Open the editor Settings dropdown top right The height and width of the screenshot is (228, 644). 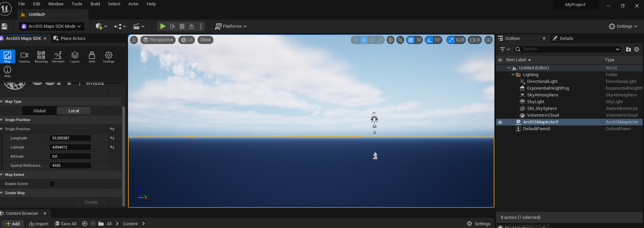click(x=623, y=26)
